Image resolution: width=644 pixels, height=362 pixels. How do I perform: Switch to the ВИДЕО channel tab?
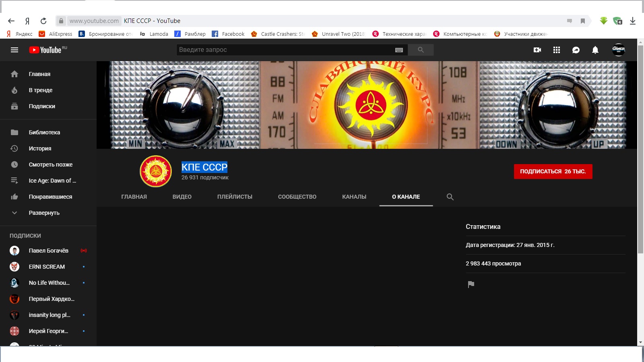(182, 197)
